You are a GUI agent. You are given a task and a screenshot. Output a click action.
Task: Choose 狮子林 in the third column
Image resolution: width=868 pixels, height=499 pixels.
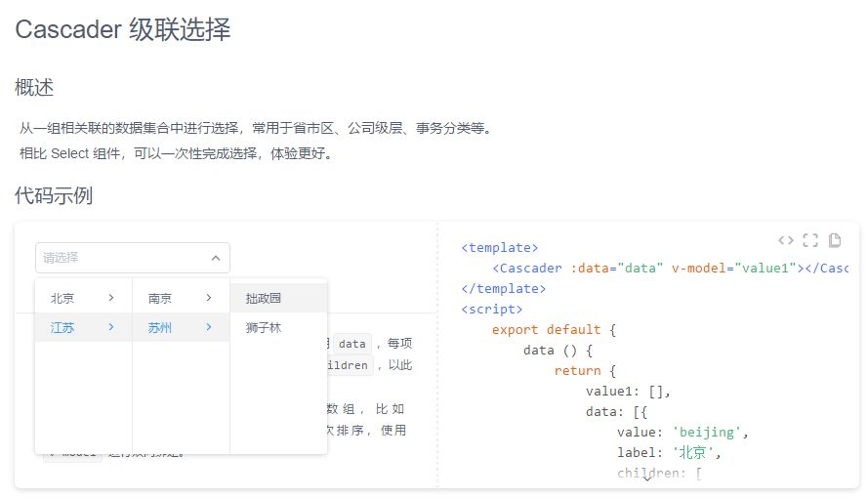tap(278, 327)
